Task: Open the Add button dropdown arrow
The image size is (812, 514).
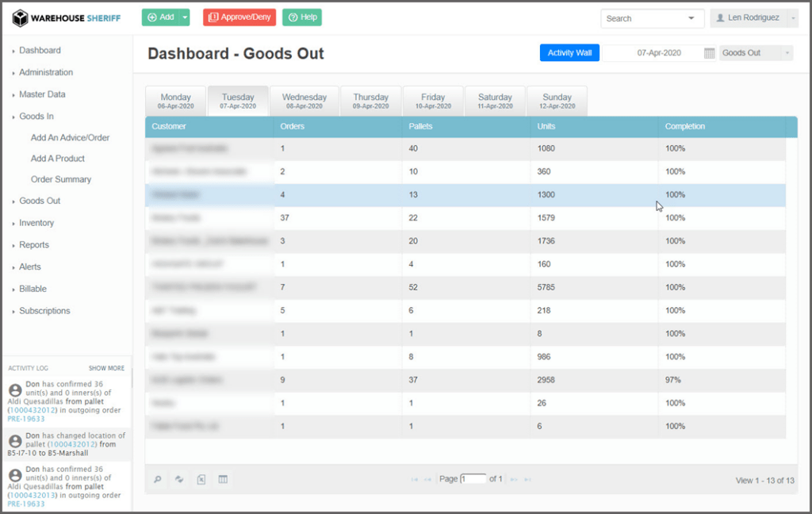Action: [185, 17]
